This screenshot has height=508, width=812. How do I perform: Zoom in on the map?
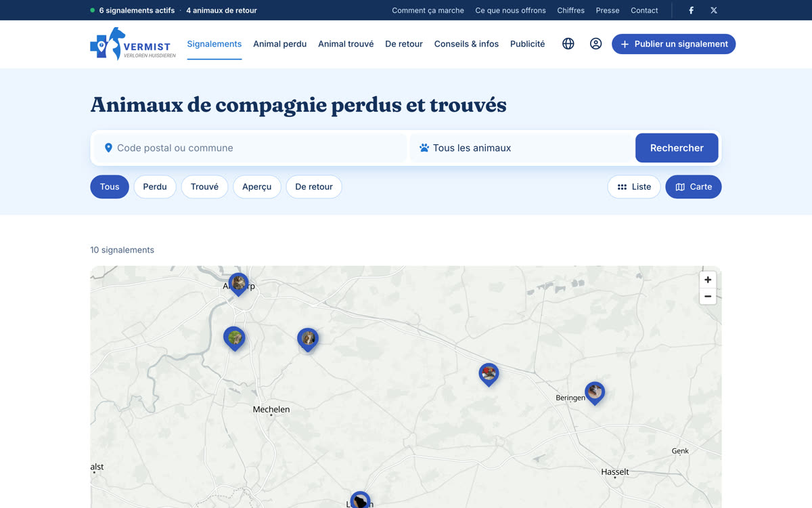[708, 280]
